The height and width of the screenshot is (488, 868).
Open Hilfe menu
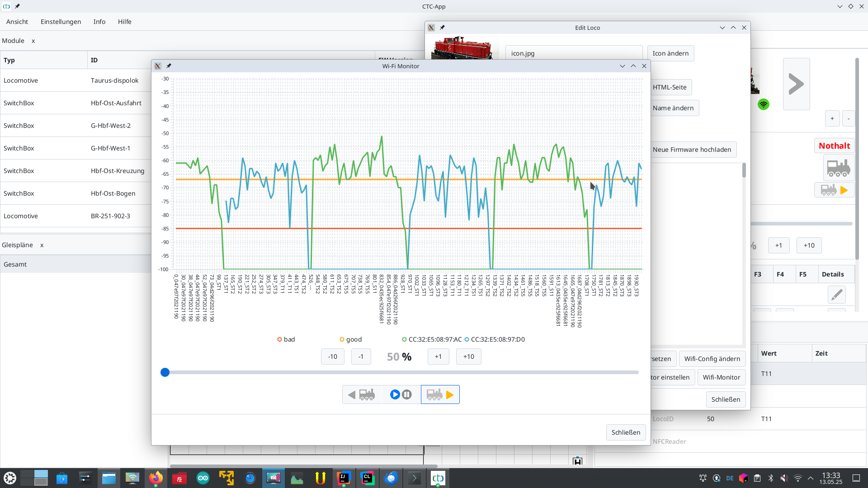pos(125,22)
